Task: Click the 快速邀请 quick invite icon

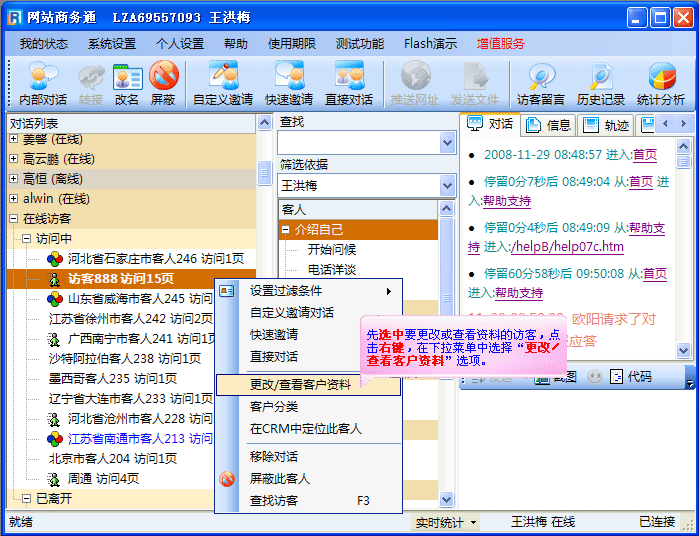Action: pos(289,78)
